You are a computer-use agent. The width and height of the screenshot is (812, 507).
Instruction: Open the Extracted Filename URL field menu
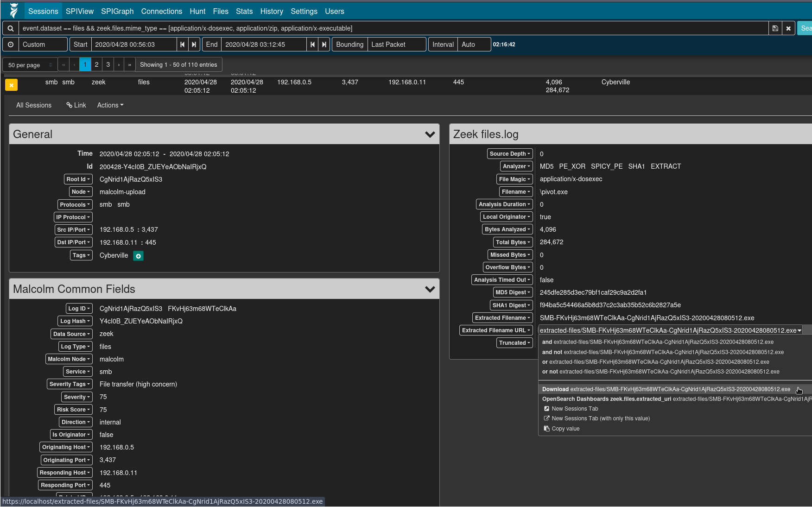point(496,330)
